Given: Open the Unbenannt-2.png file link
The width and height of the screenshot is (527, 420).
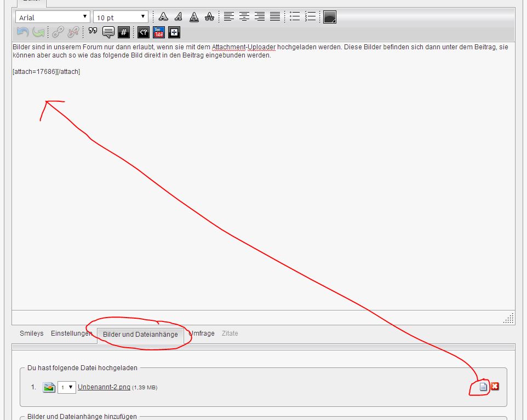Looking at the screenshot, I should coord(104,387).
